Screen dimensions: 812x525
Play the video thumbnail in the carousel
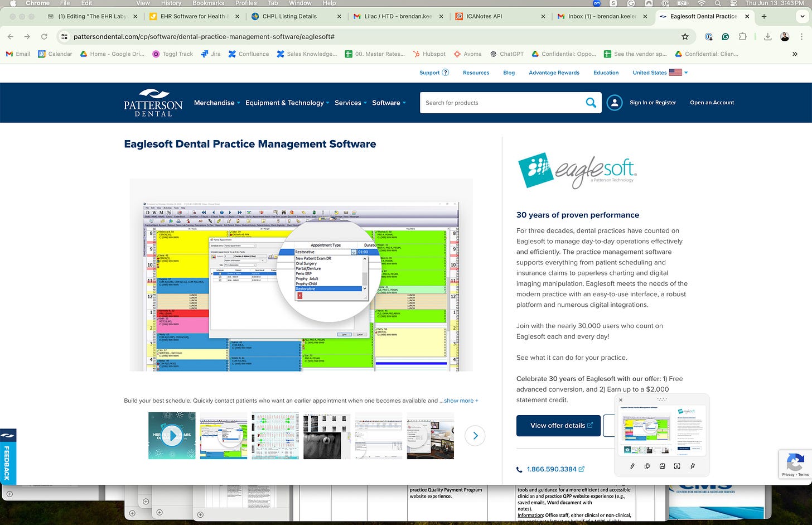(172, 436)
